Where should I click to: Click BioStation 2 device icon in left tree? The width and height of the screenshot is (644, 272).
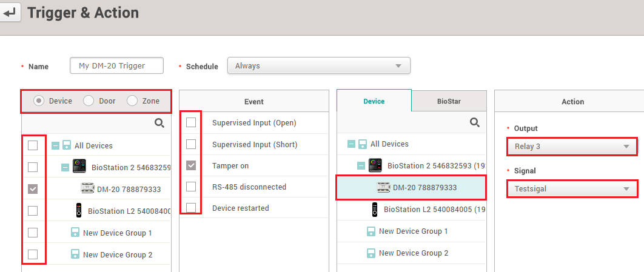(x=79, y=167)
